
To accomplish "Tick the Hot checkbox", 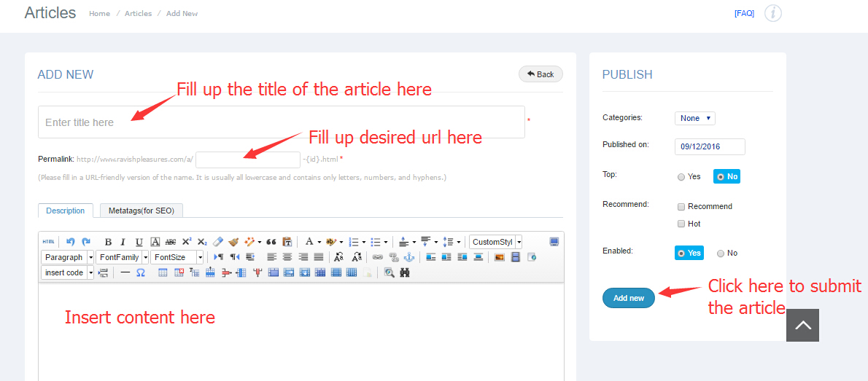I will coord(681,224).
